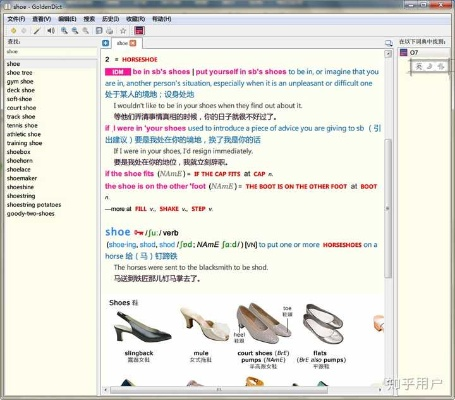Toggle the red dictionary group icon in toolbar
The height and width of the screenshot is (400, 455).
pyautogui.click(x=139, y=31)
